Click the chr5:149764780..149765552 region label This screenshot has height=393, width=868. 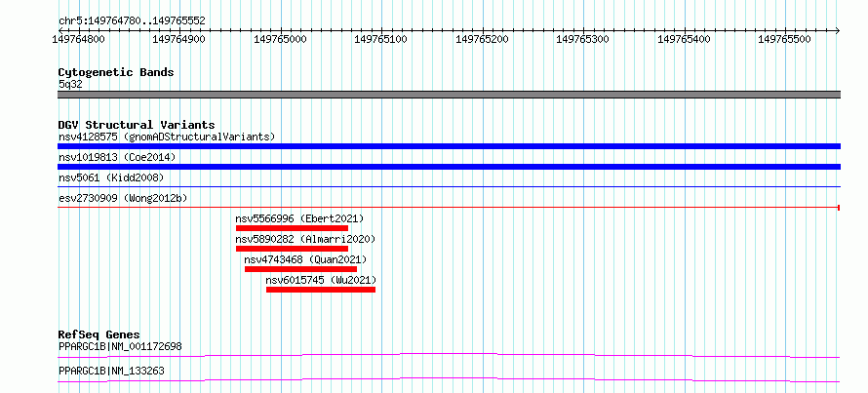tap(132, 21)
